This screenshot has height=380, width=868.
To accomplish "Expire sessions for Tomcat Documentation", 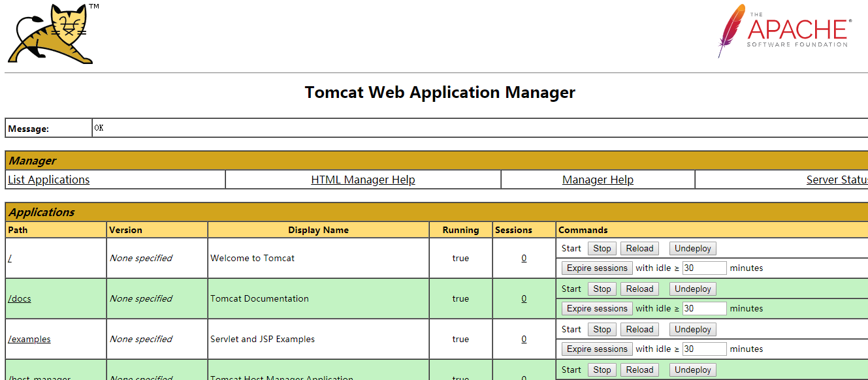I will click(597, 308).
